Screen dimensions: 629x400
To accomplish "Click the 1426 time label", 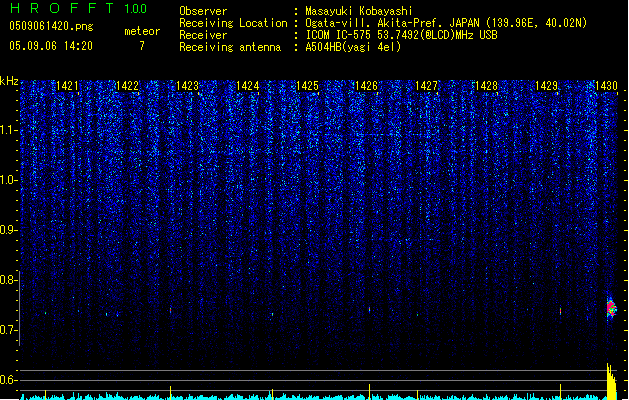I will tap(366, 86).
